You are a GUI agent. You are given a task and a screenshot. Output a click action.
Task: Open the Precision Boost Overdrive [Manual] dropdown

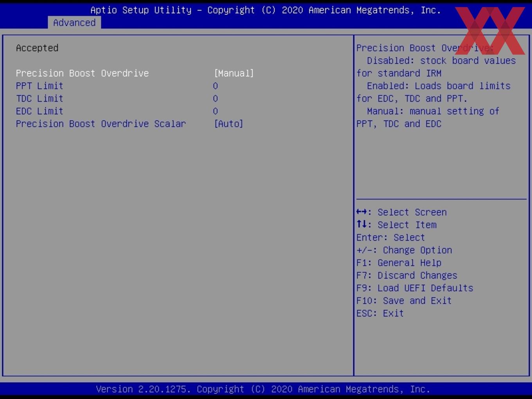click(234, 73)
